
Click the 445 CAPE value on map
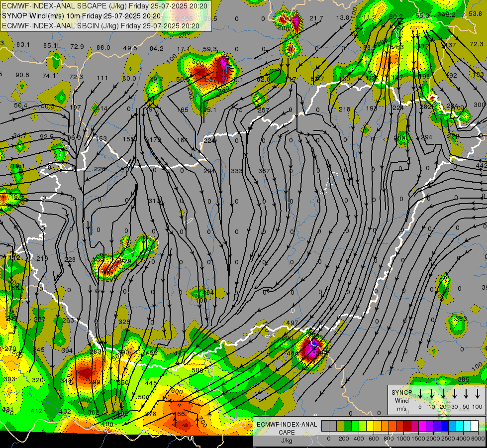pyautogui.click(x=151, y=383)
